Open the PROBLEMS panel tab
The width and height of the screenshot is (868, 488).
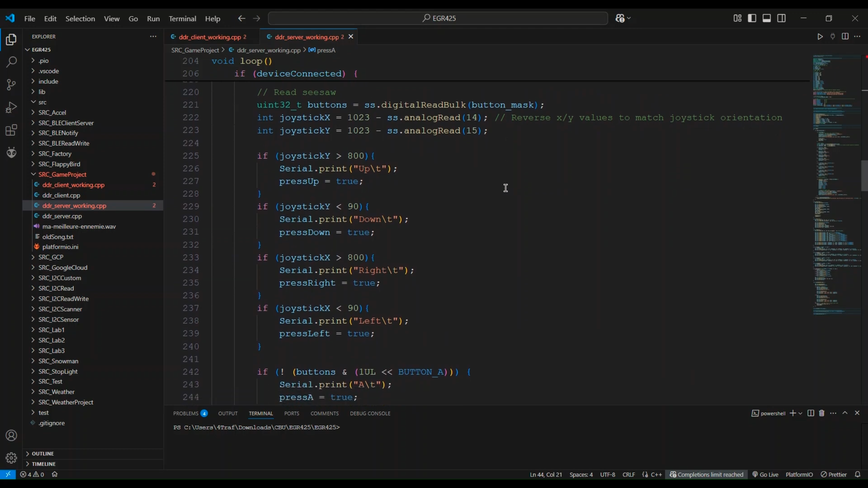[186, 413]
